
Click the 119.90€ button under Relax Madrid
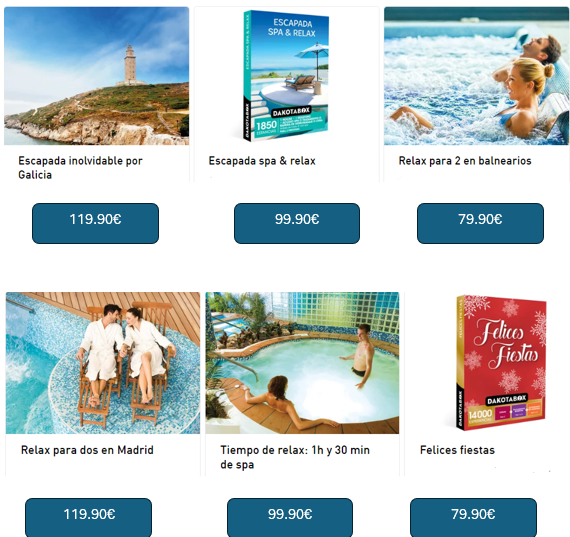point(88,517)
